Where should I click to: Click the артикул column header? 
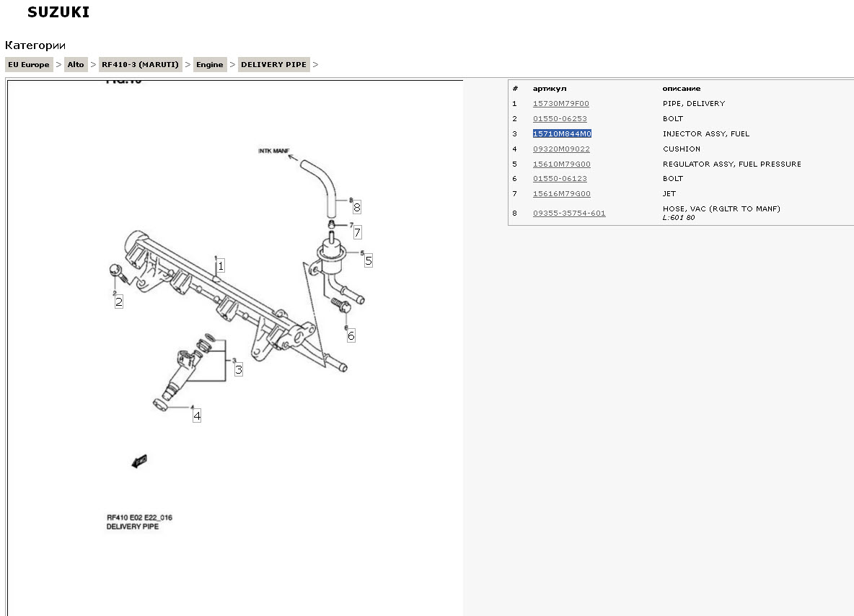pyautogui.click(x=550, y=88)
